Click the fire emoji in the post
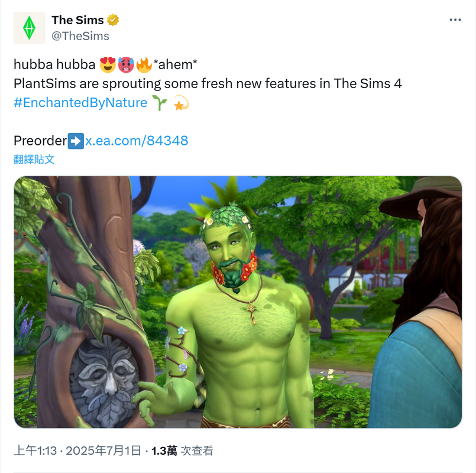The width and height of the screenshot is (476, 473). 144,64
